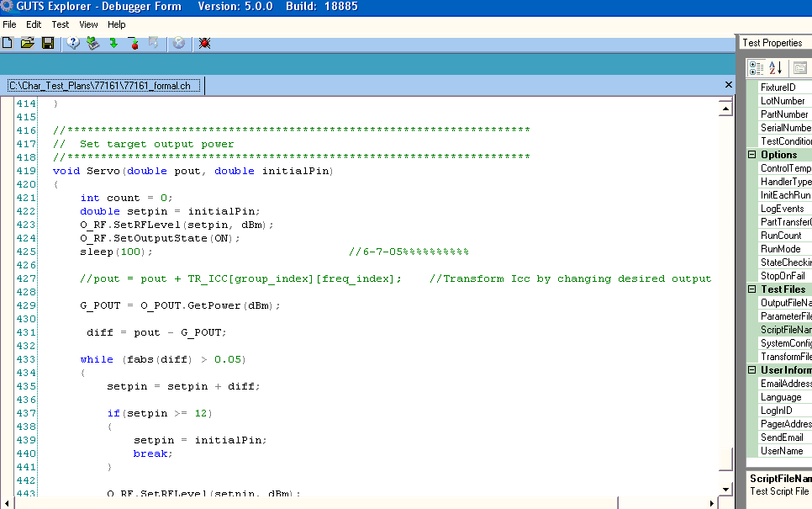The image size is (812, 509).
Task: Select the StopOnFail property row
Action: pyautogui.click(x=785, y=276)
